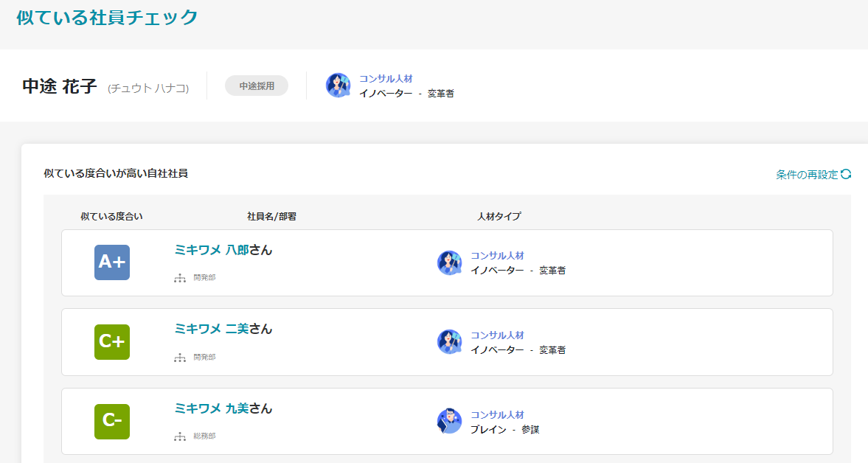
Task: Click the 中途採用 badge
Action: coord(257,86)
